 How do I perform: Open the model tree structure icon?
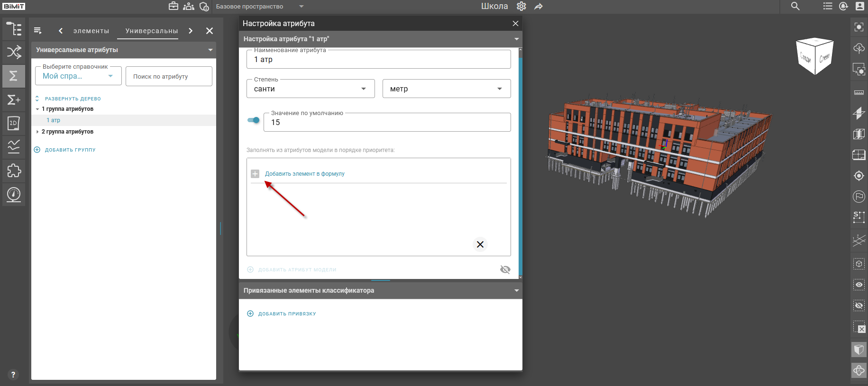[x=14, y=29]
